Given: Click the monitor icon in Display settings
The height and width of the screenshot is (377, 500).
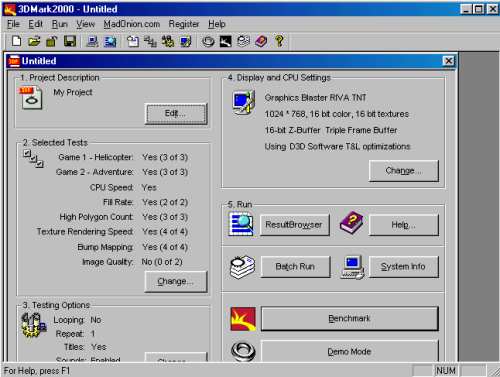Looking at the screenshot, I should [x=244, y=102].
